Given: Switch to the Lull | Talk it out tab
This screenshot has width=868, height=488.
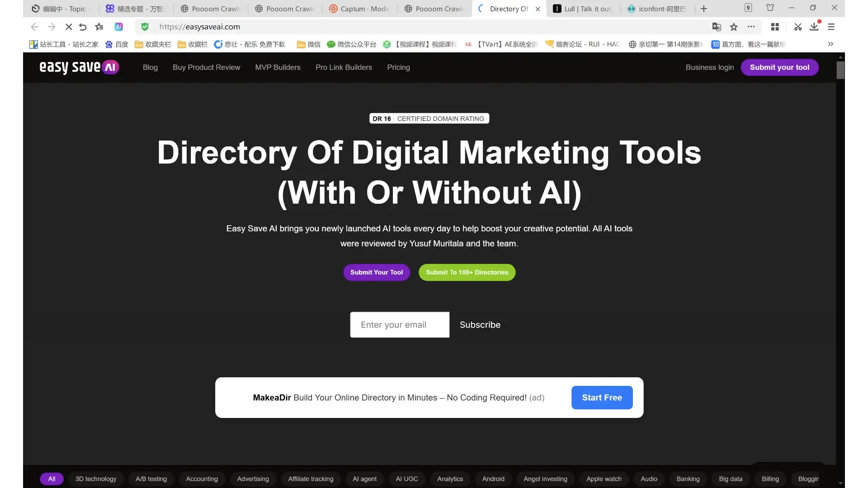Looking at the screenshot, I should pos(583,9).
